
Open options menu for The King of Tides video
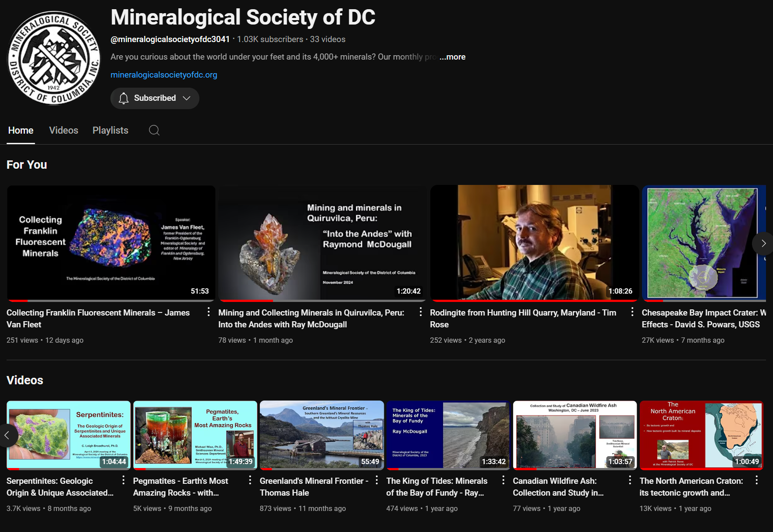point(504,480)
